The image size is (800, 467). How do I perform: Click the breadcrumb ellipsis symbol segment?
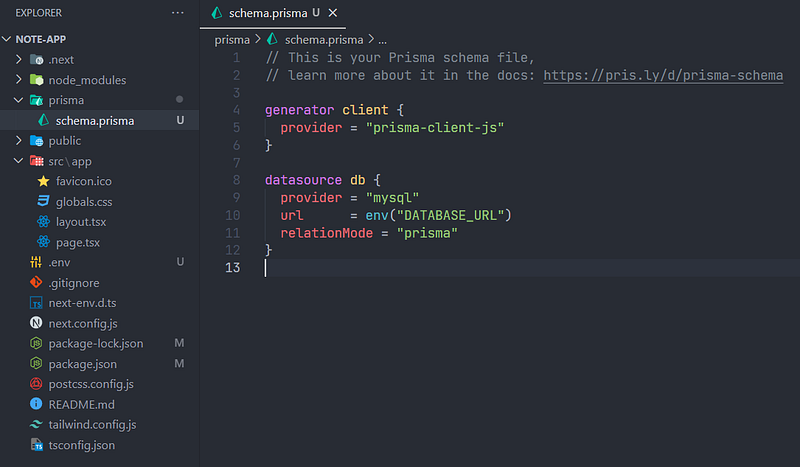382,40
